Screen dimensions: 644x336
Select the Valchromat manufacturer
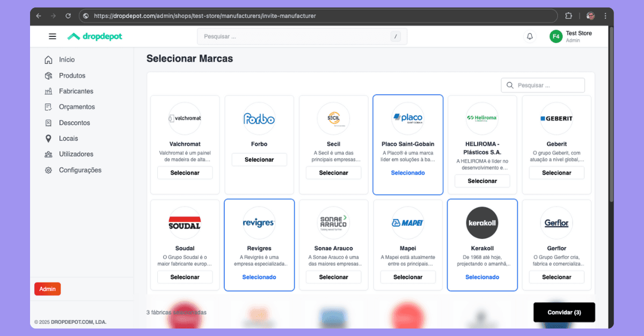[x=185, y=173]
